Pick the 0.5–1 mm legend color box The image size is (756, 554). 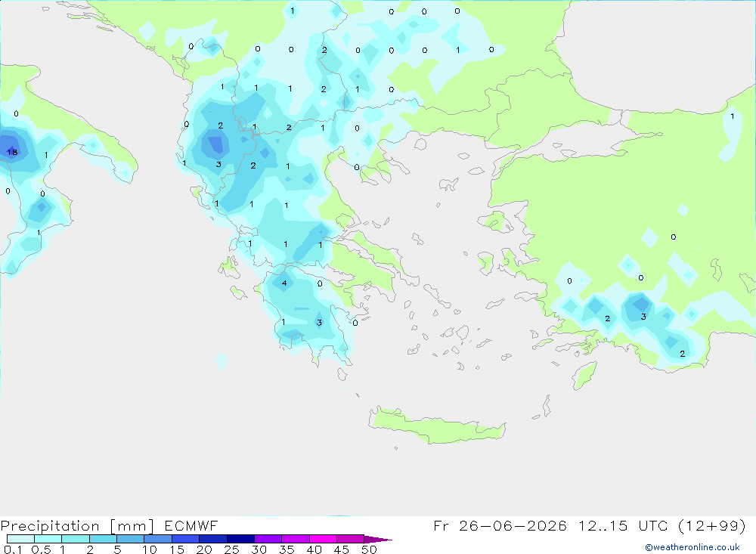(x=48, y=539)
